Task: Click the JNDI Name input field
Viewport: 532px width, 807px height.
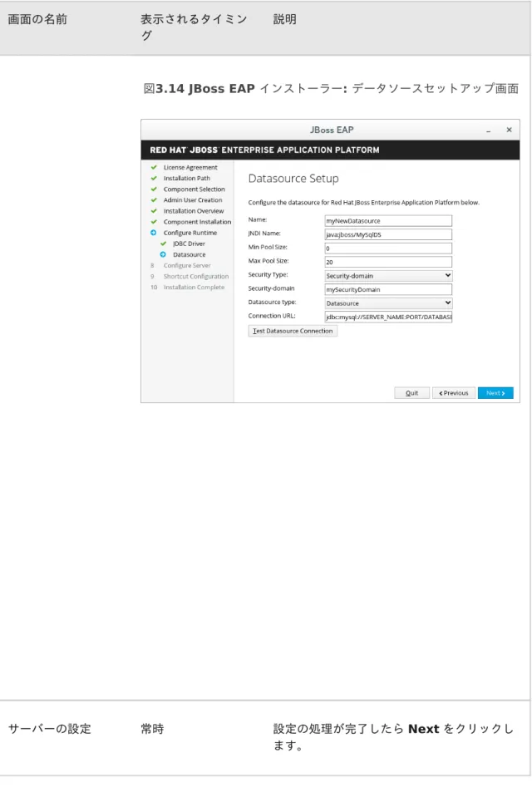Action: point(388,234)
